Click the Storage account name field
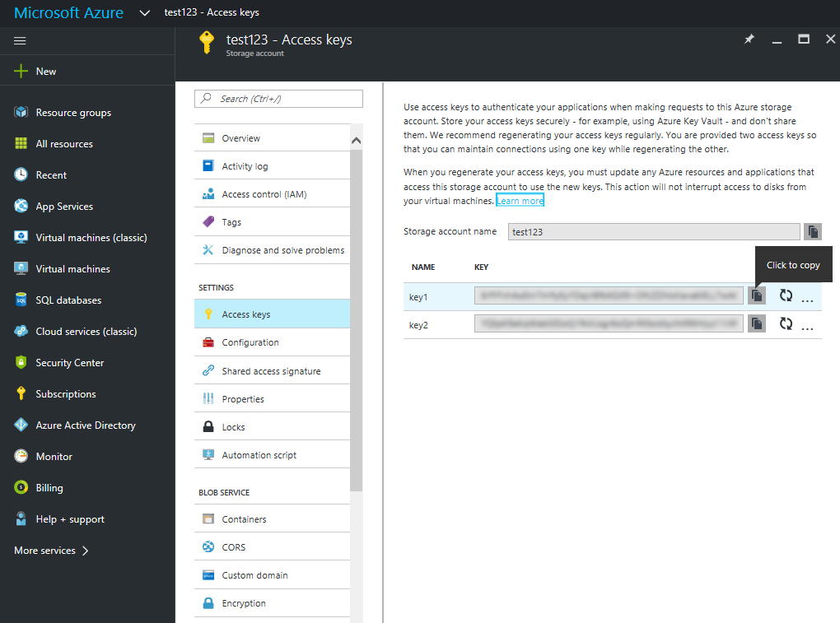Screen dimensions: 840x623 [654, 232]
